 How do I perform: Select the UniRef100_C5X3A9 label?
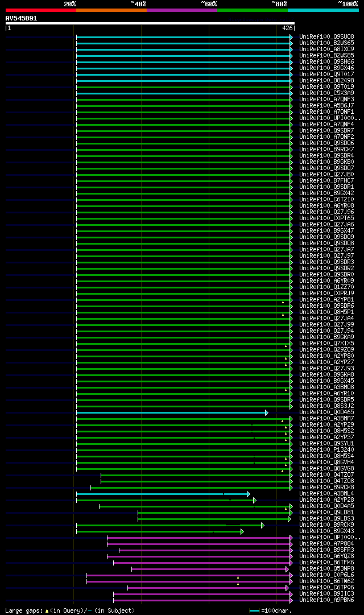326,93
